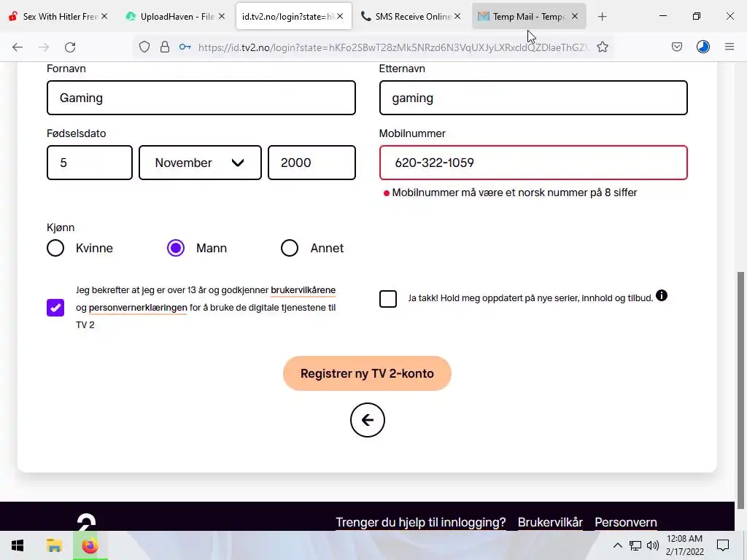This screenshot has width=747, height=560.
Task: Click the birth day field showing 5
Action: pyautogui.click(x=90, y=163)
